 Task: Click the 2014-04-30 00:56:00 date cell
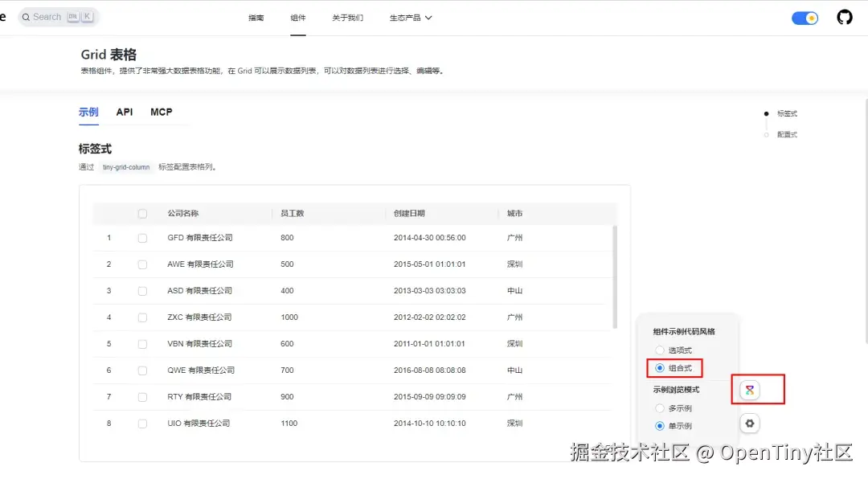429,238
